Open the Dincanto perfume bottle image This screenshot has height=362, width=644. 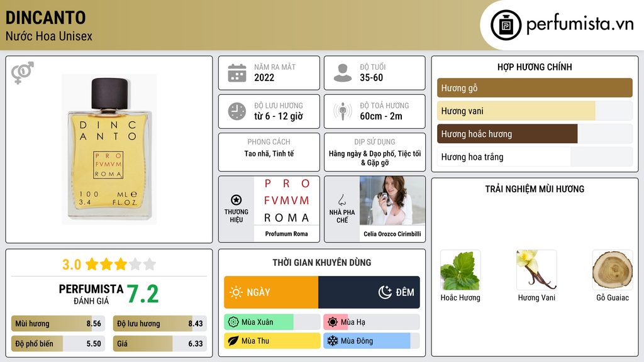tap(109, 150)
